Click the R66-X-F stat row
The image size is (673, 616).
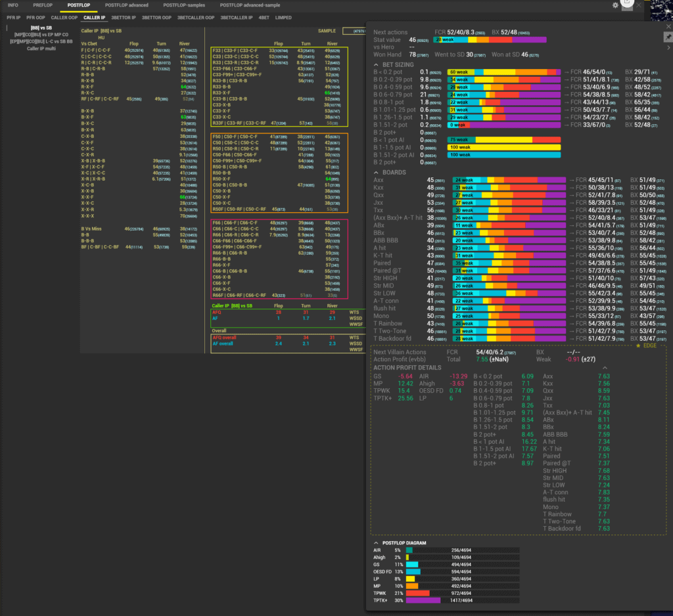tap(277, 265)
